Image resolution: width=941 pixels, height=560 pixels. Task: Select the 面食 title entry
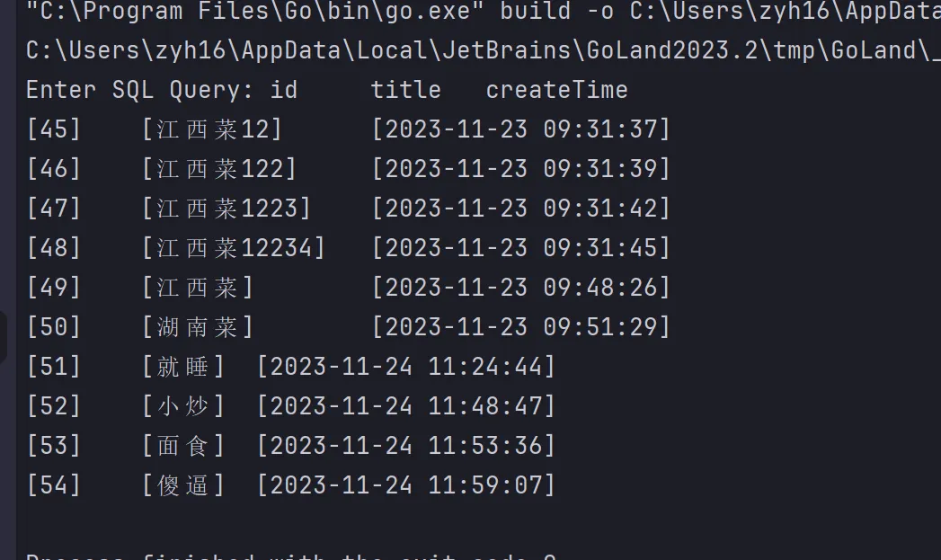[183, 446]
